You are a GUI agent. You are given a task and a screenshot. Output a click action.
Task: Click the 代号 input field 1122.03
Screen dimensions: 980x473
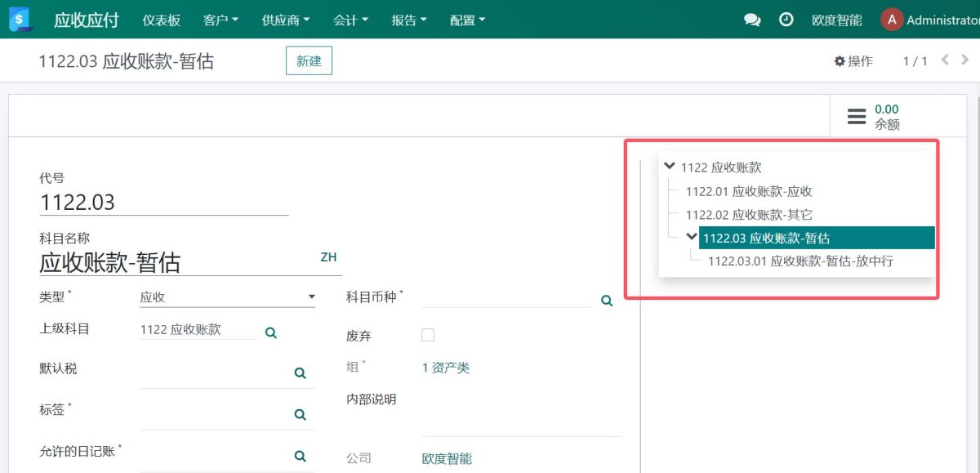(x=163, y=203)
